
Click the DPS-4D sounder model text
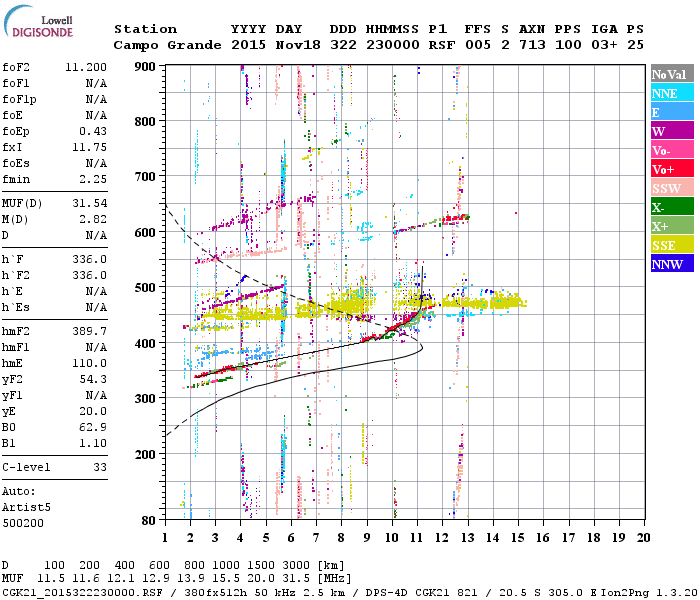386,593
